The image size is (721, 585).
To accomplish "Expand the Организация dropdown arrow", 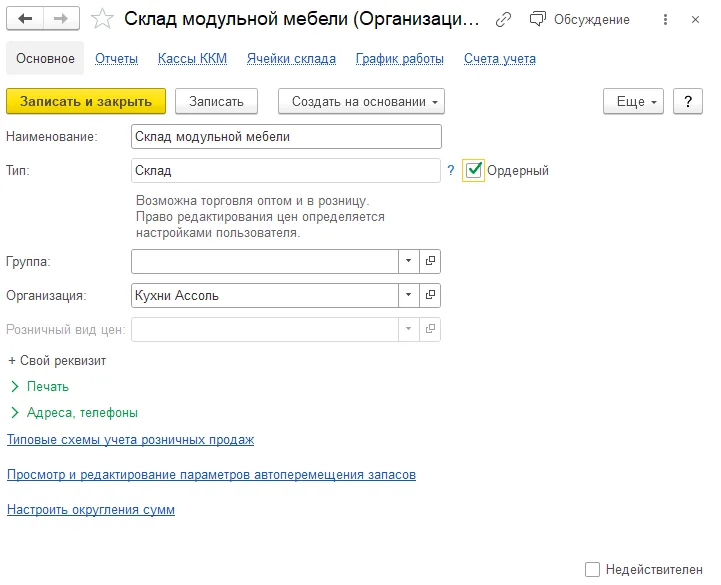I will [x=408, y=295].
